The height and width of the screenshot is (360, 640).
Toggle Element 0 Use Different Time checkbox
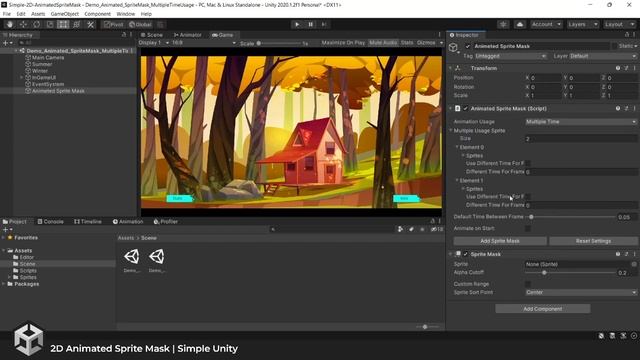528,163
